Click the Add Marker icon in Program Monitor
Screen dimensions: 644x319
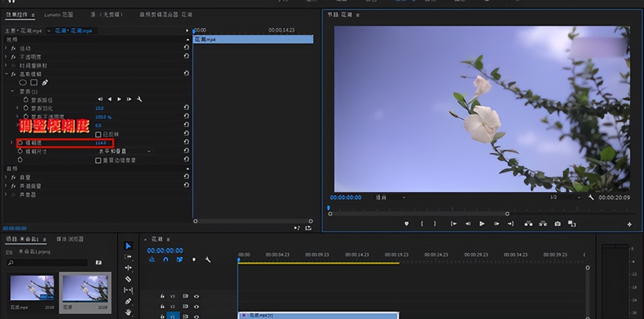(x=407, y=224)
